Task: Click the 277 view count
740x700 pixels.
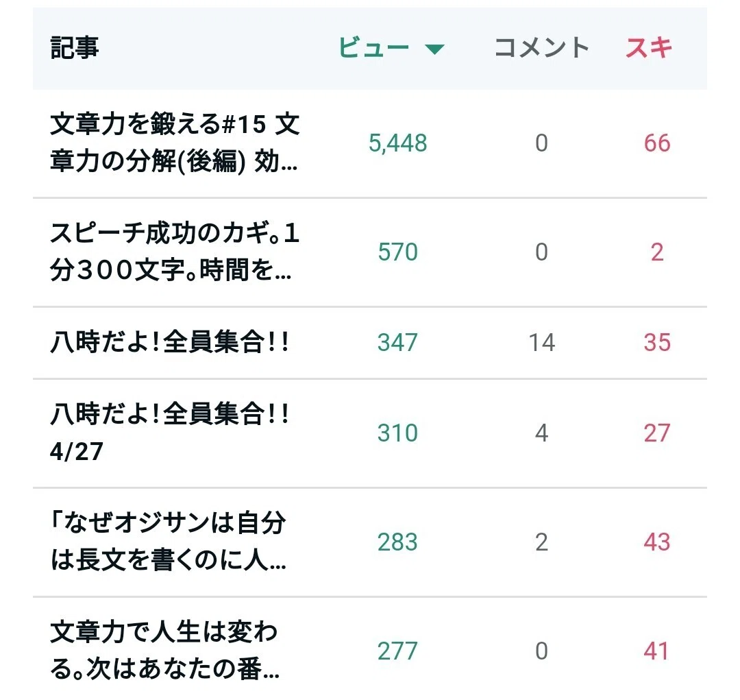Action: (397, 651)
